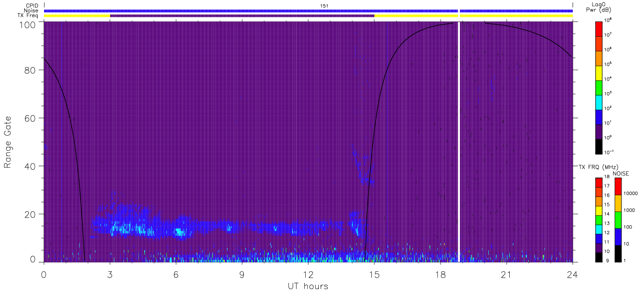Click the '18' tick on UT hours axis

[x=441, y=274]
